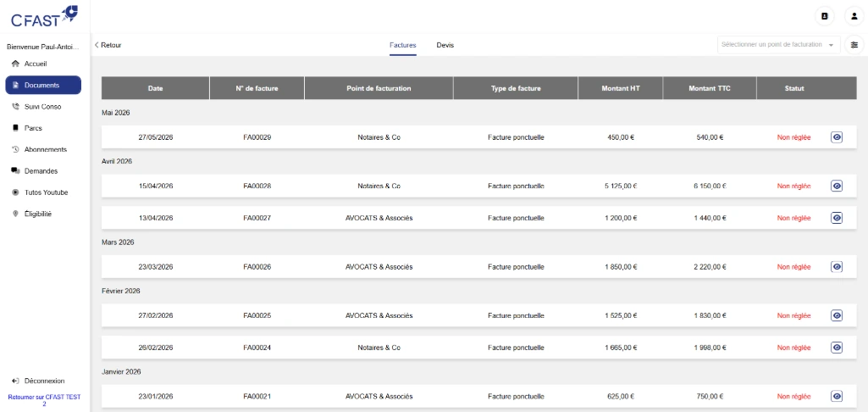View invoice FA00026 with the eye icon
The width and height of the screenshot is (868, 412).
click(x=837, y=267)
